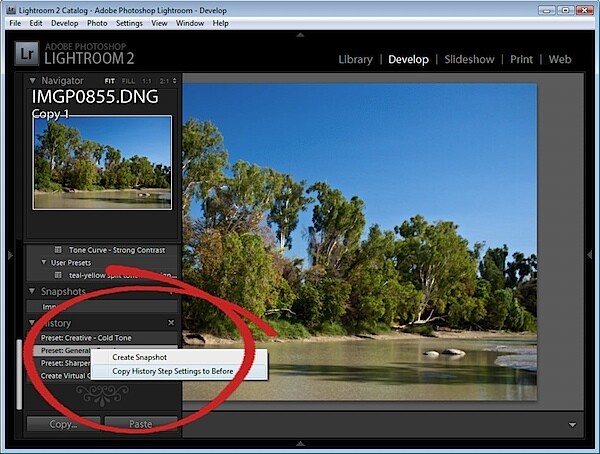The height and width of the screenshot is (454, 600).
Task: Collapse left panel using the side arrow
Action: (x=10, y=255)
